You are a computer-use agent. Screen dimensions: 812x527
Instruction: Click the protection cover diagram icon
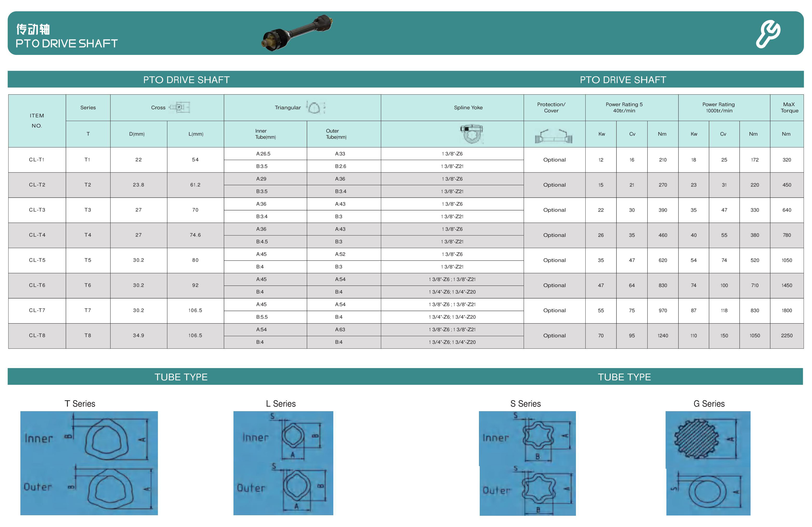(553, 136)
